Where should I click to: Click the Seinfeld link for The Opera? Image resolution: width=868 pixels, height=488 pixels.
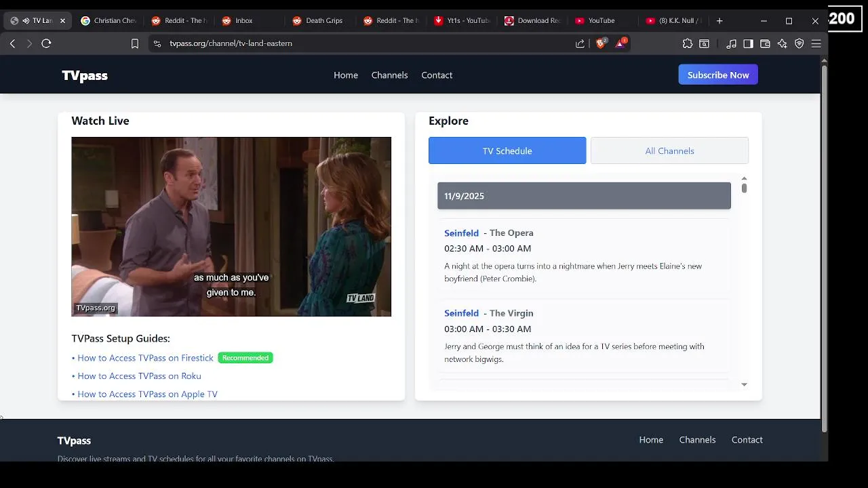(461, 233)
